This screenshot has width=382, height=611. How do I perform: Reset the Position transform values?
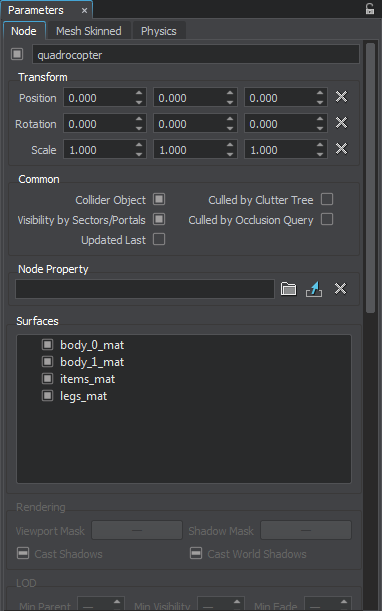pos(341,97)
